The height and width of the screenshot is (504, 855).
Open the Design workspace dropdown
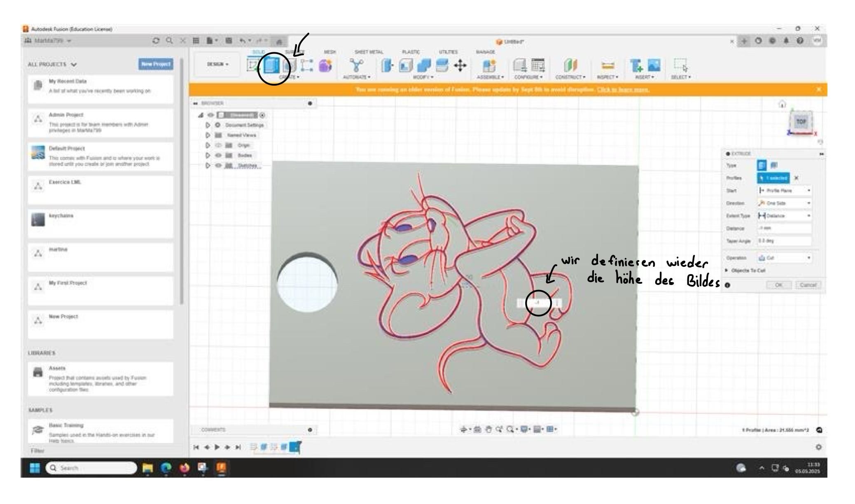pyautogui.click(x=217, y=64)
